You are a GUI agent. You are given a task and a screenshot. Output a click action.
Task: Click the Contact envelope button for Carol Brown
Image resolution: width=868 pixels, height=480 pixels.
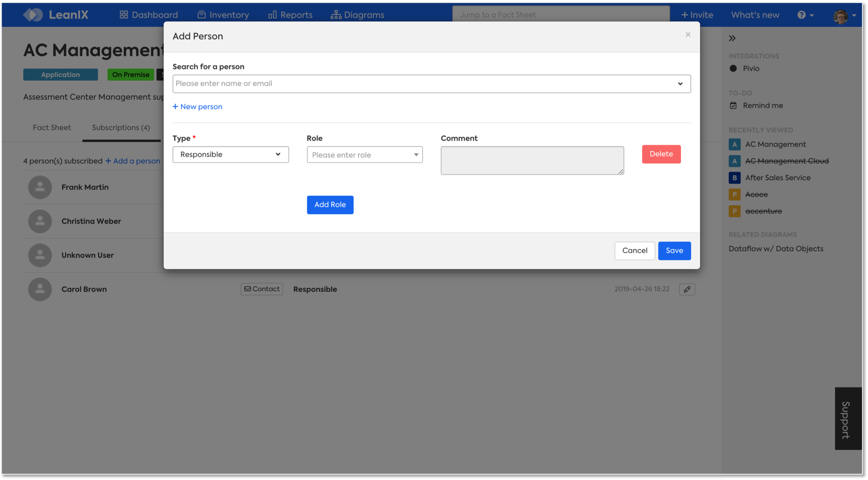(262, 289)
